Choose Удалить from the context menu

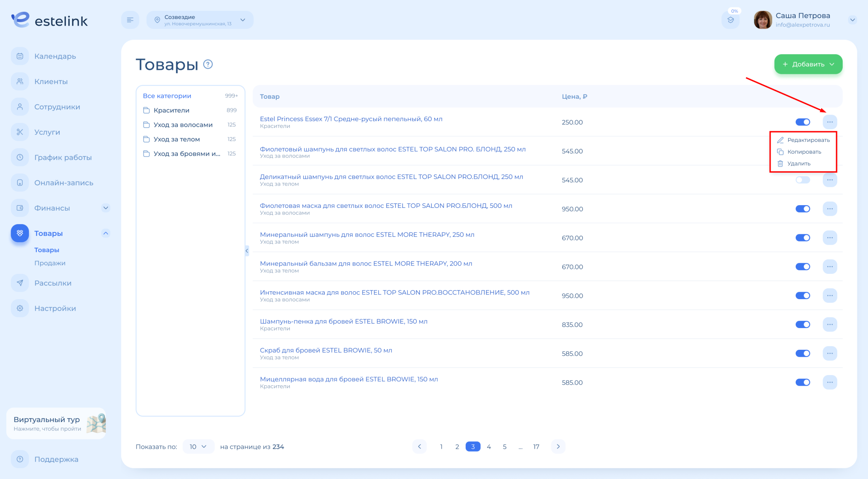point(794,163)
